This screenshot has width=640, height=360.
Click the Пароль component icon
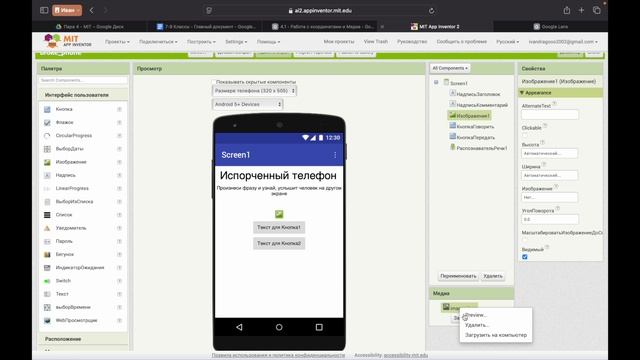coord(47,241)
